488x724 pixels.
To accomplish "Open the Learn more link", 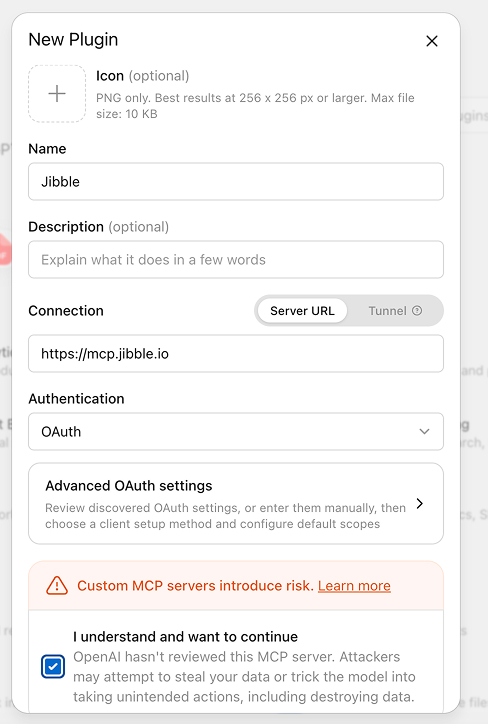I will [354, 585].
